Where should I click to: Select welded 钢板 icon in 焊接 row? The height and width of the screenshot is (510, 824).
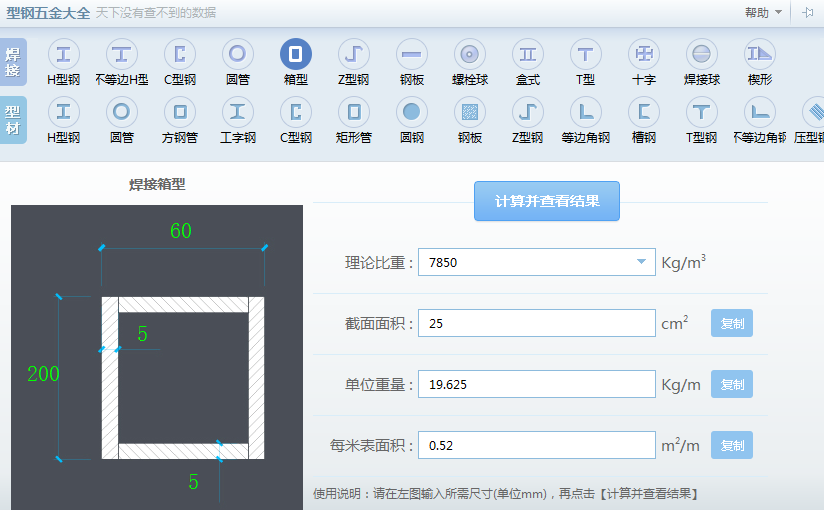pyautogui.click(x=411, y=54)
